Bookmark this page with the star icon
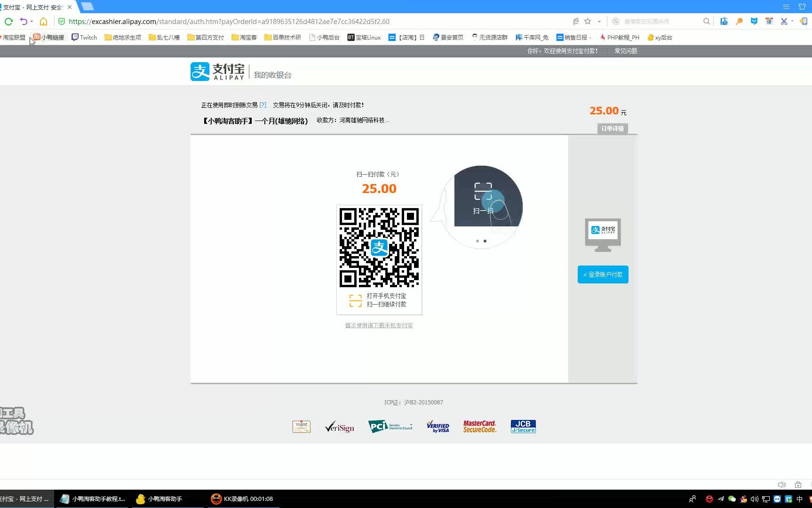812x508 pixels. [588, 21]
